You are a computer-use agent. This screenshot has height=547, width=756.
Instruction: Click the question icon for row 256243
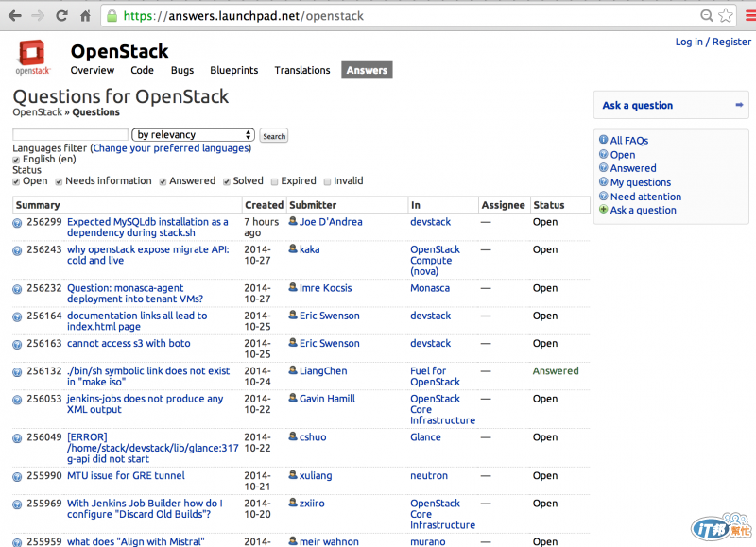coord(17,250)
